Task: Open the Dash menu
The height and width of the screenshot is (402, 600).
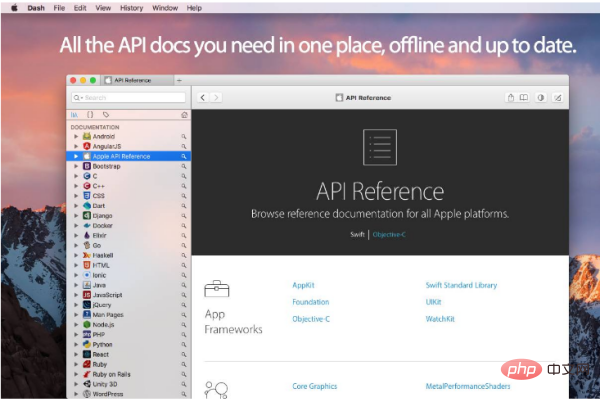Action: 36,8
